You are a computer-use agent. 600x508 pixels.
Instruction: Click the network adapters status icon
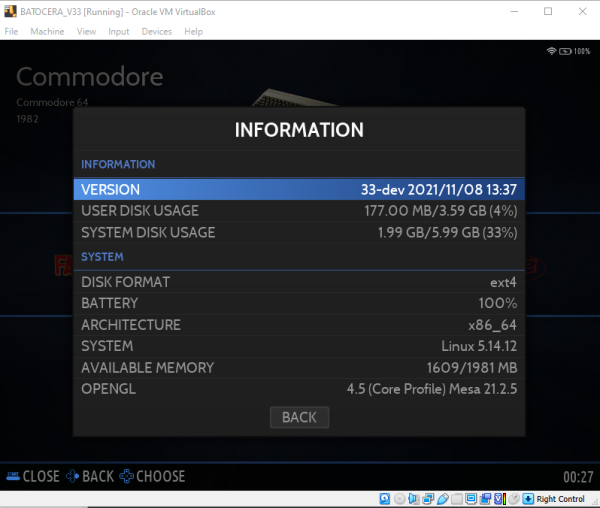tap(428, 499)
